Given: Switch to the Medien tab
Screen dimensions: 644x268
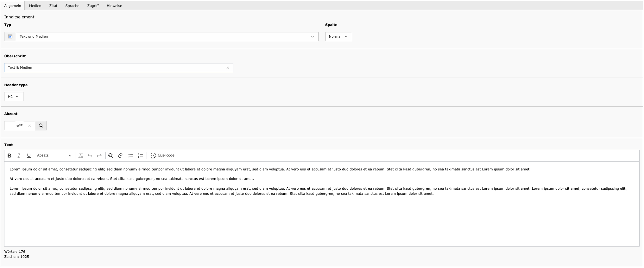Looking at the screenshot, I should coord(35,6).
